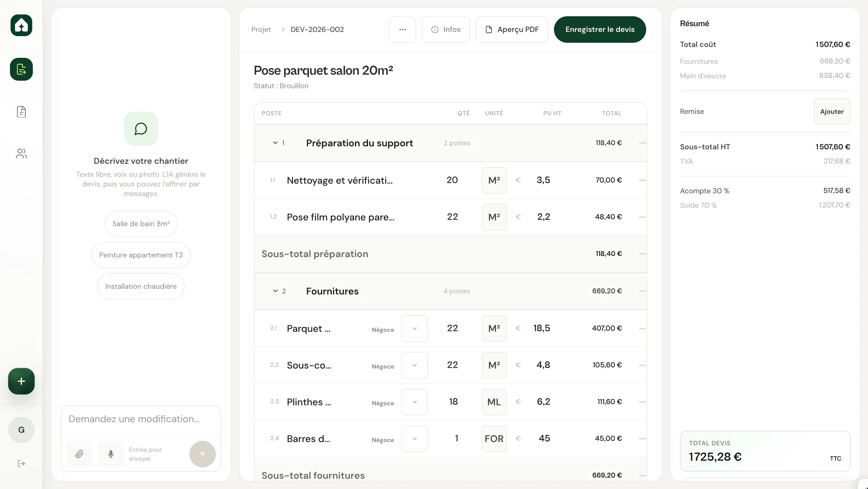Image resolution: width=868 pixels, height=489 pixels.
Task: Click the DEV-2026-002 breadcrumb
Action: tap(317, 30)
